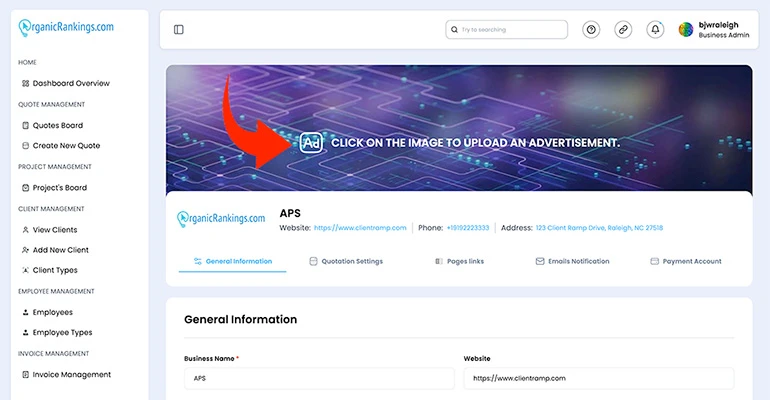770x400 pixels.
Task: Open the notifications bell
Action: coord(655,30)
